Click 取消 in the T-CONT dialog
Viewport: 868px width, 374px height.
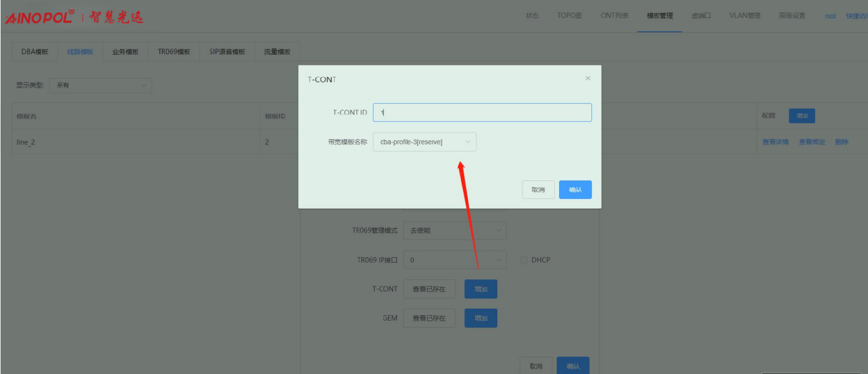pyautogui.click(x=537, y=190)
